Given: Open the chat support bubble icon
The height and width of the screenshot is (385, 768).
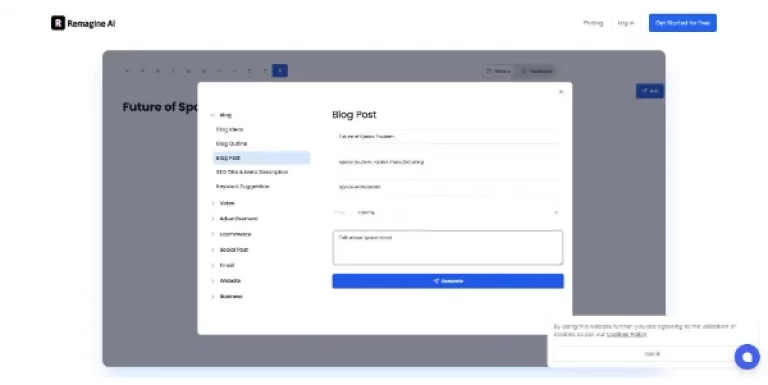Looking at the screenshot, I should 747,357.
